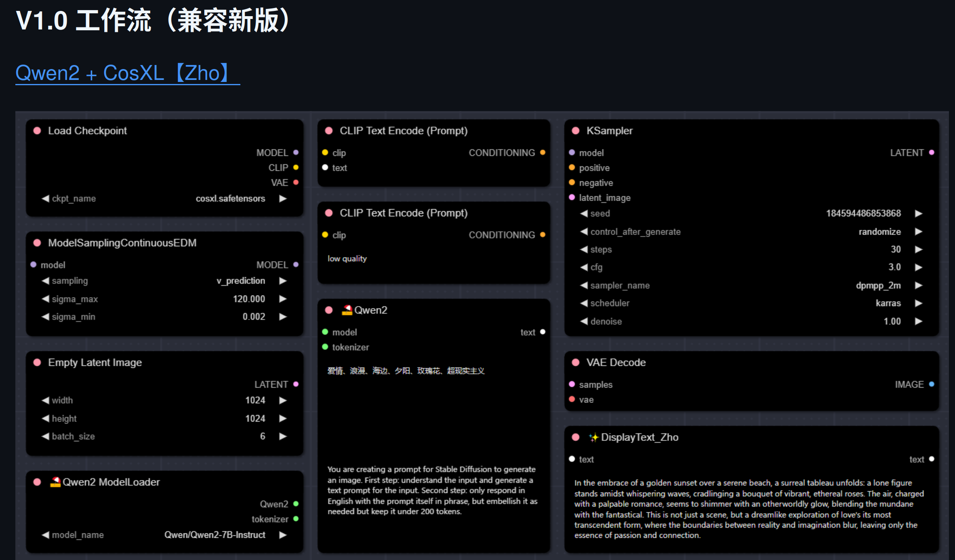Click the steps value 30
The image size is (955, 560).
tap(896, 250)
